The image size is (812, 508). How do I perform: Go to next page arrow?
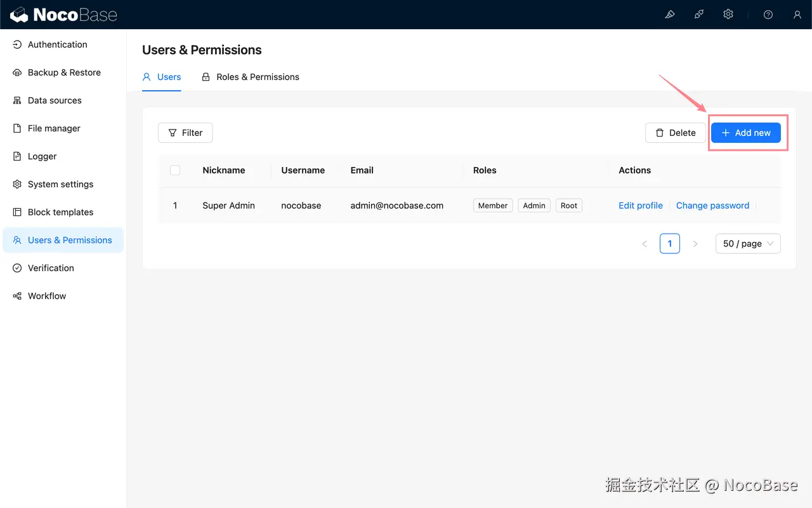pos(695,244)
